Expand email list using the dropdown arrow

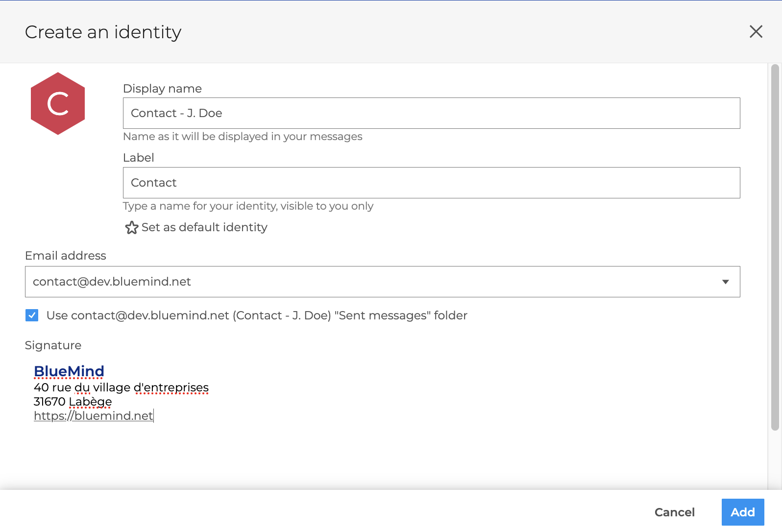725,282
